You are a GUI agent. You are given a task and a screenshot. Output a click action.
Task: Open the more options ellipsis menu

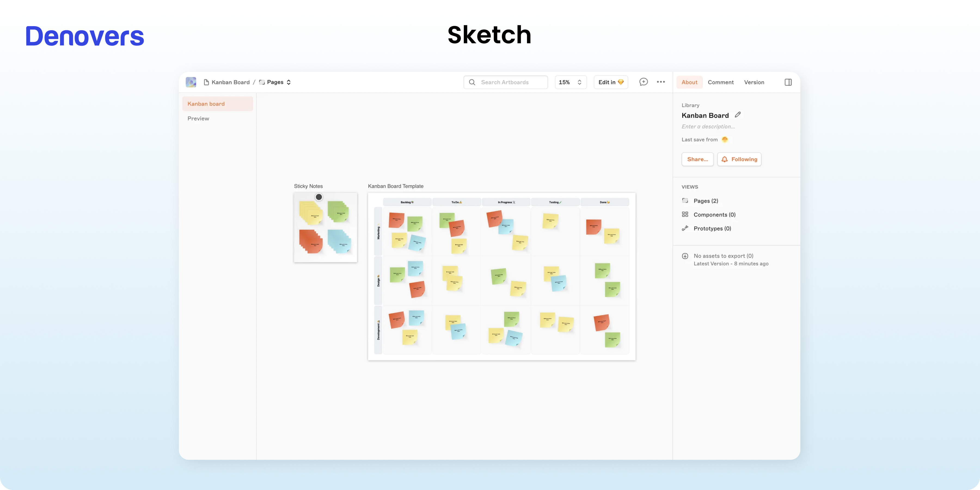click(661, 82)
